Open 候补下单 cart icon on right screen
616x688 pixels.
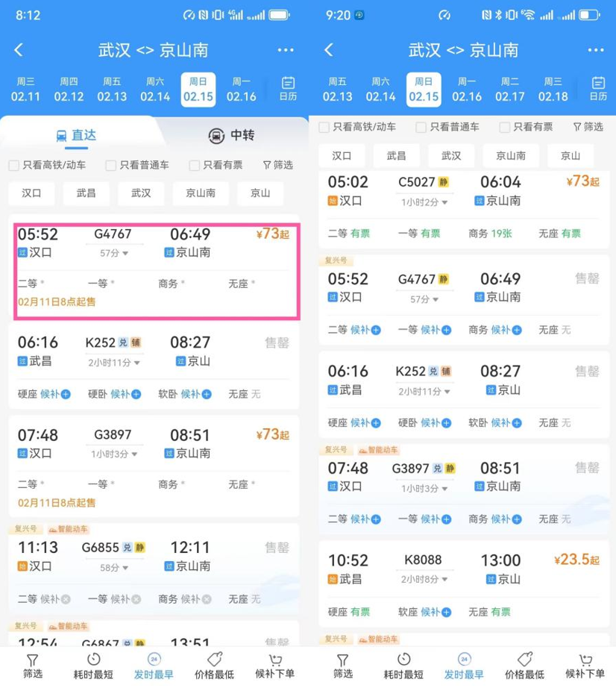tap(585, 660)
